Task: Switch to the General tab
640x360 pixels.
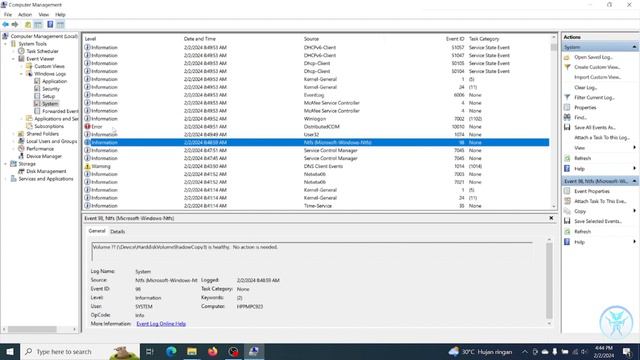Action: [97, 231]
